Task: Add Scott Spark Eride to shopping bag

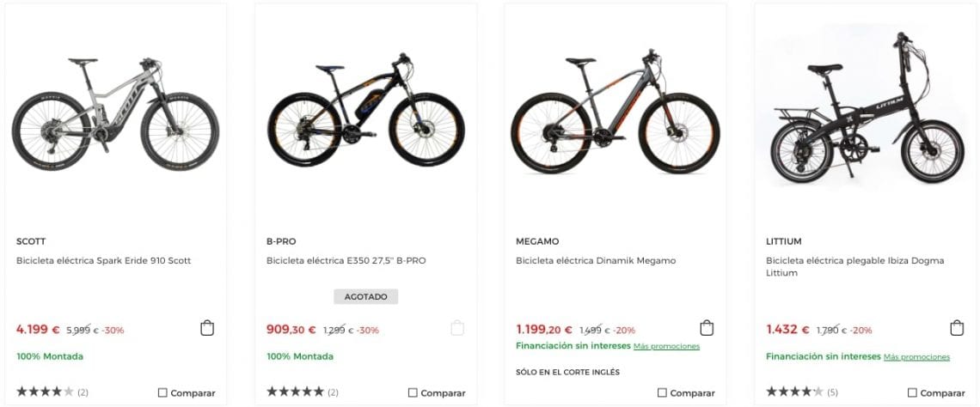Action: [x=207, y=328]
